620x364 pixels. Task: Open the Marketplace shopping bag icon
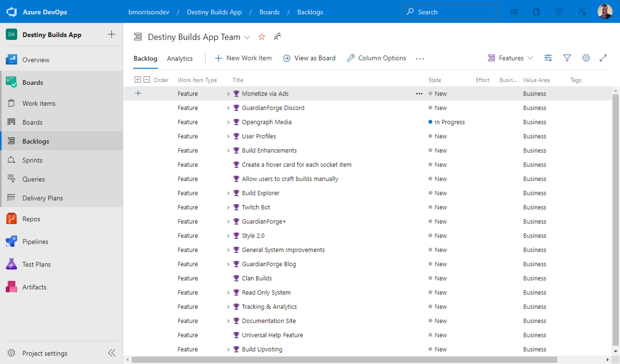coord(537,12)
